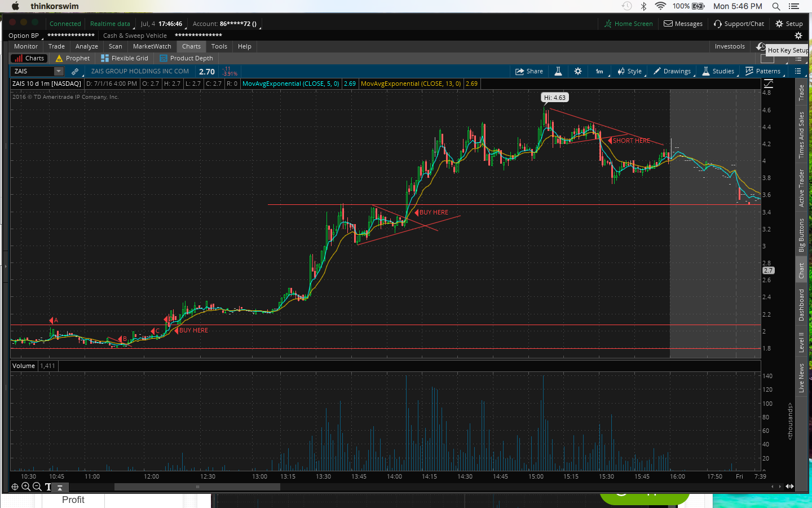Open the Option BP dropdown
Viewport: 812px width, 508px height.
[x=26, y=36]
